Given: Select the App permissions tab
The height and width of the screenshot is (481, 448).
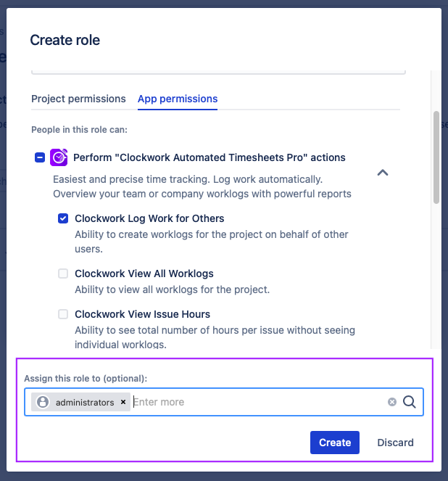Looking at the screenshot, I should (178, 99).
